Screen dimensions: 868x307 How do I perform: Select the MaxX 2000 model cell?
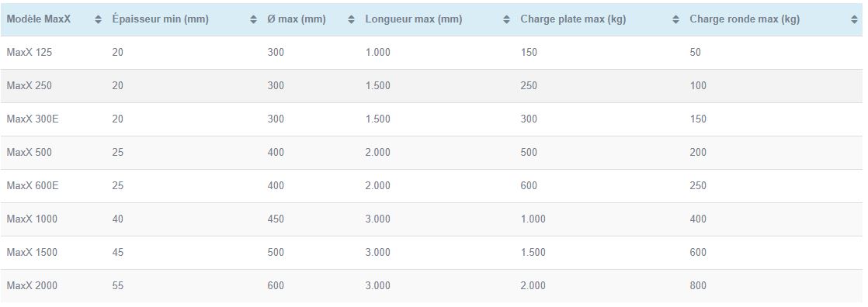point(32,285)
